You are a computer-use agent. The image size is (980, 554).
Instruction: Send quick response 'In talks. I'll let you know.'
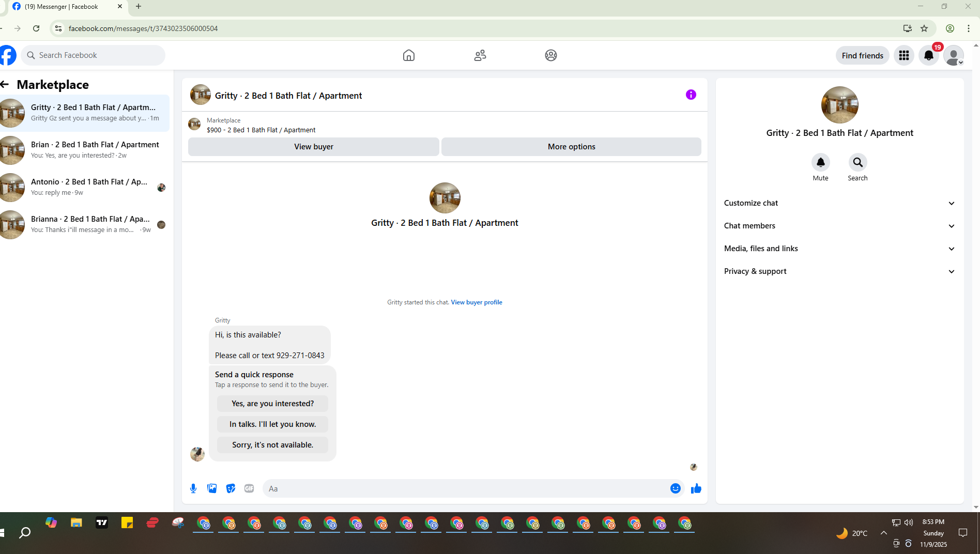272,424
